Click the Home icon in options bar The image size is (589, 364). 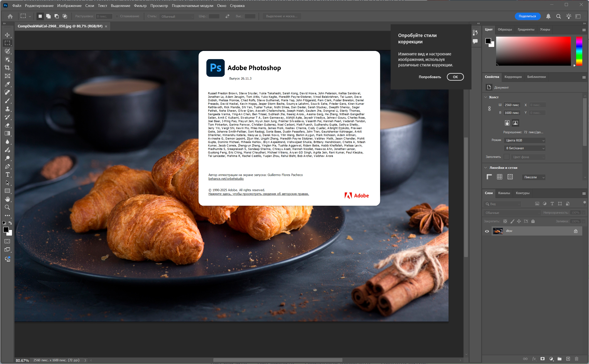10,16
